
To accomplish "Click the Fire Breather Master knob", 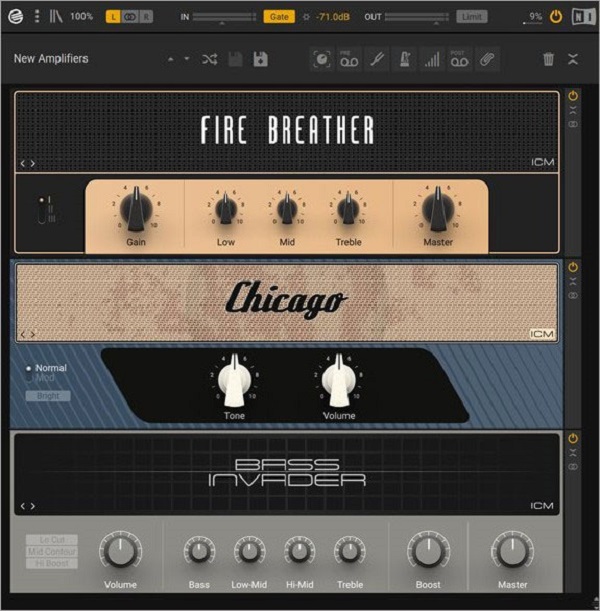I will coord(438,209).
